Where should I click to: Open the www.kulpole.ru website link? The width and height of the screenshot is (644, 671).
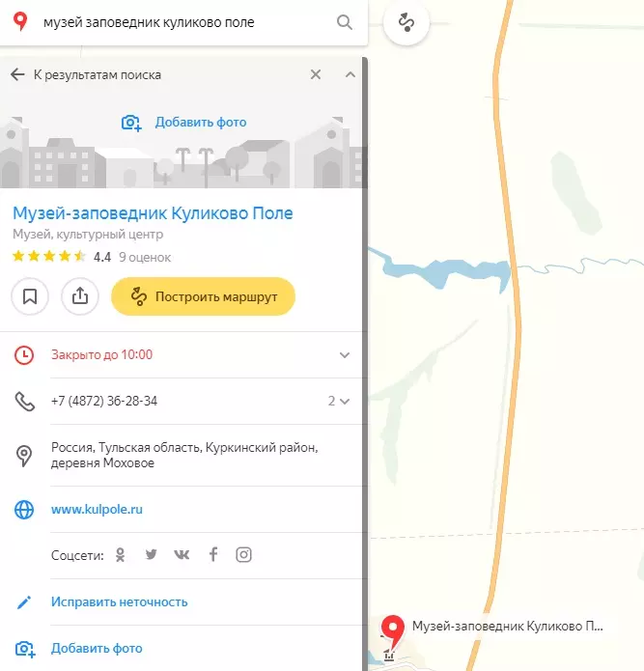click(x=97, y=509)
